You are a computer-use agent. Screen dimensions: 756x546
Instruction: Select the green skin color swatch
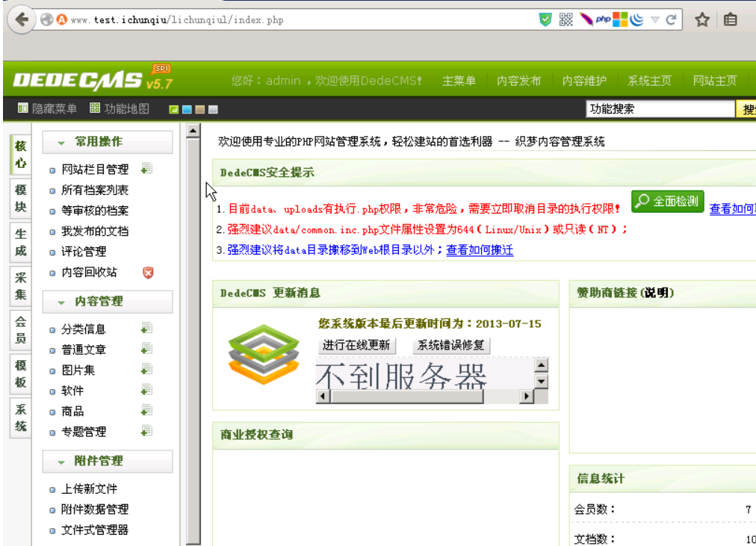(x=174, y=110)
